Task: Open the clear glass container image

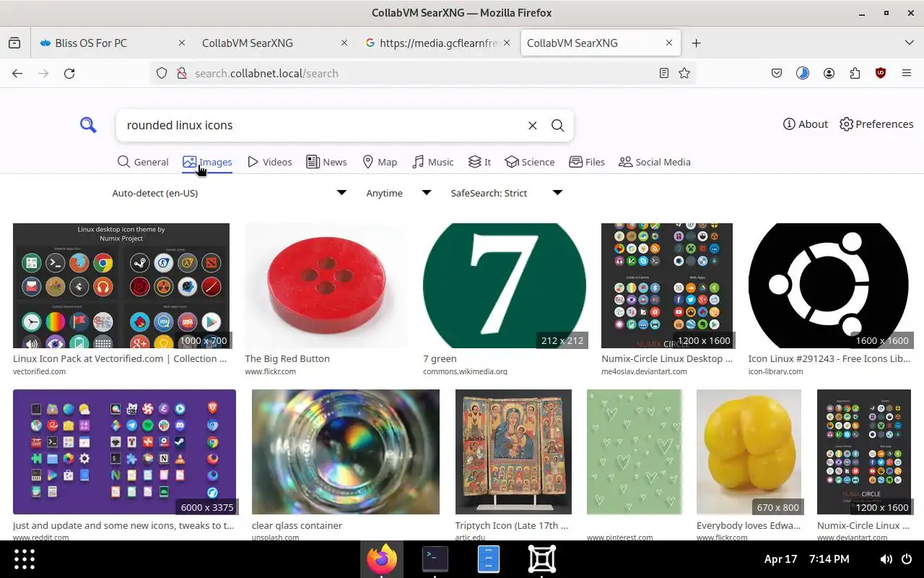Action: [346, 452]
